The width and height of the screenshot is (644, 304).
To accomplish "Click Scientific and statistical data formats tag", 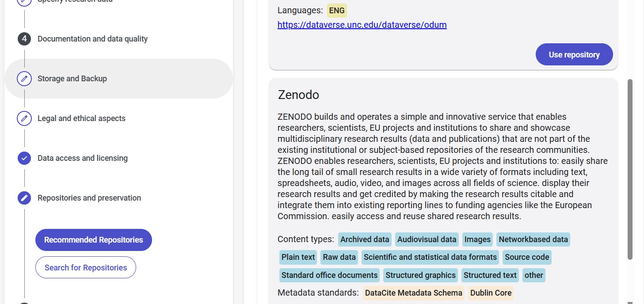I will pyautogui.click(x=431, y=257).
